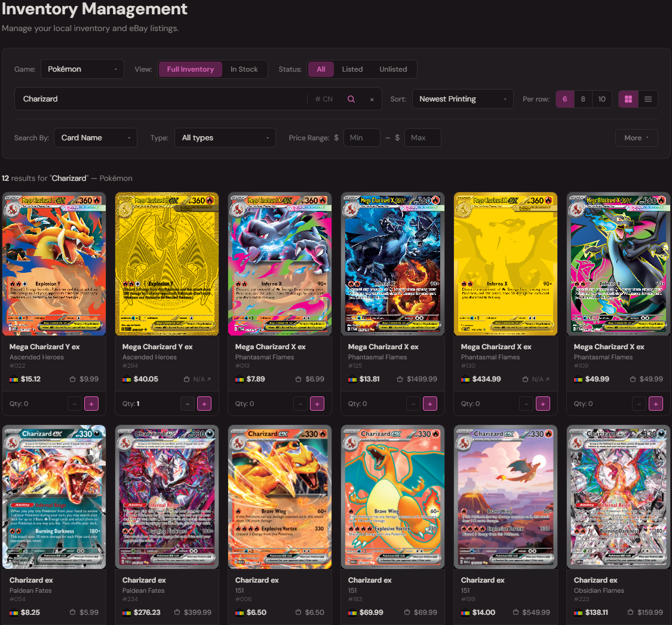Set 6 cards per row

coord(565,99)
